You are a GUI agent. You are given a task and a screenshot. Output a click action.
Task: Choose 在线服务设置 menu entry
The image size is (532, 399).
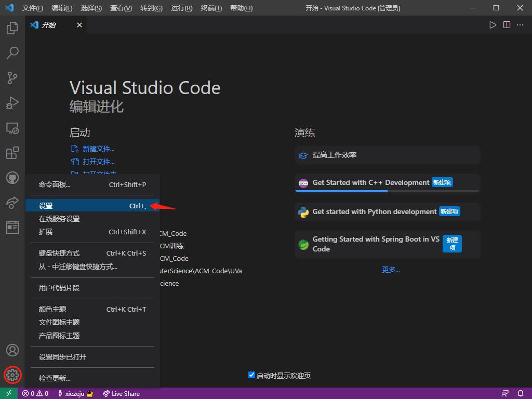pyautogui.click(x=92, y=219)
